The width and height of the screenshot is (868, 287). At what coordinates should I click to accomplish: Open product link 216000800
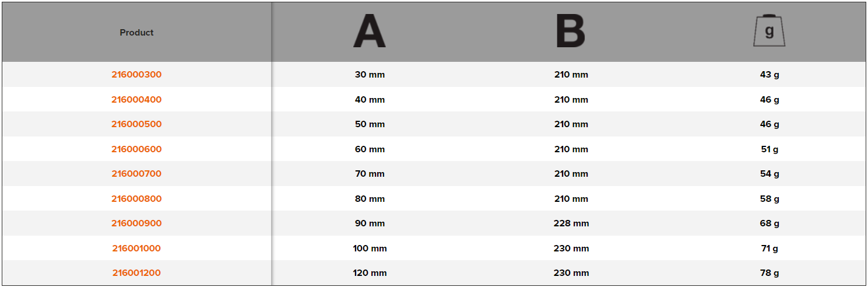136,199
